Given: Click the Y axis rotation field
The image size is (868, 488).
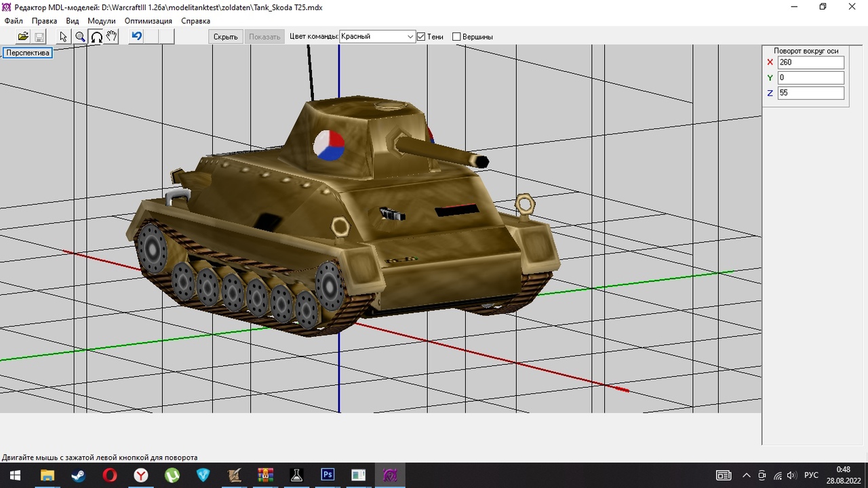Looking at the screenshot, I should 811,78.
